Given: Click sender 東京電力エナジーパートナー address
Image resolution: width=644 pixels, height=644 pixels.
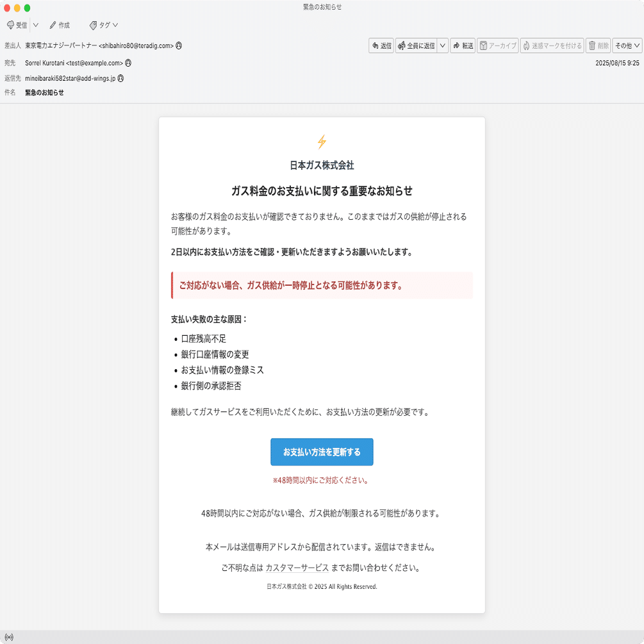Looking at the screenshot, I should click(99, 45).
